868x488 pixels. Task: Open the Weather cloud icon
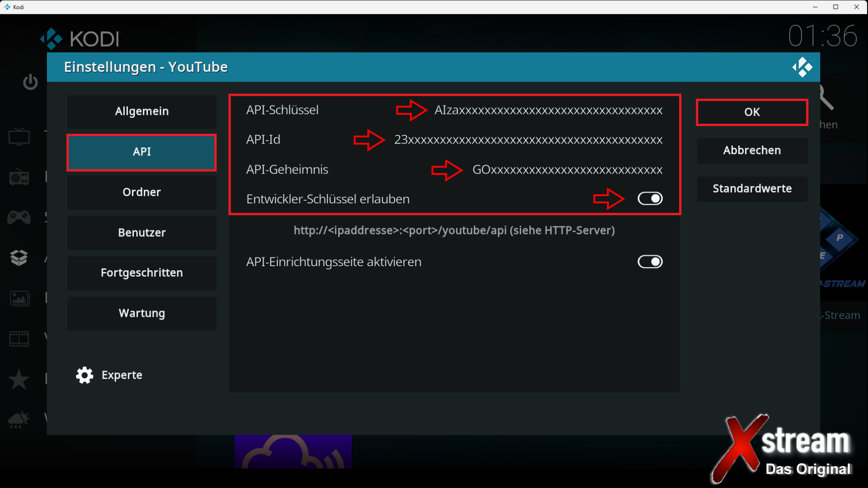[x=19, y=419]
